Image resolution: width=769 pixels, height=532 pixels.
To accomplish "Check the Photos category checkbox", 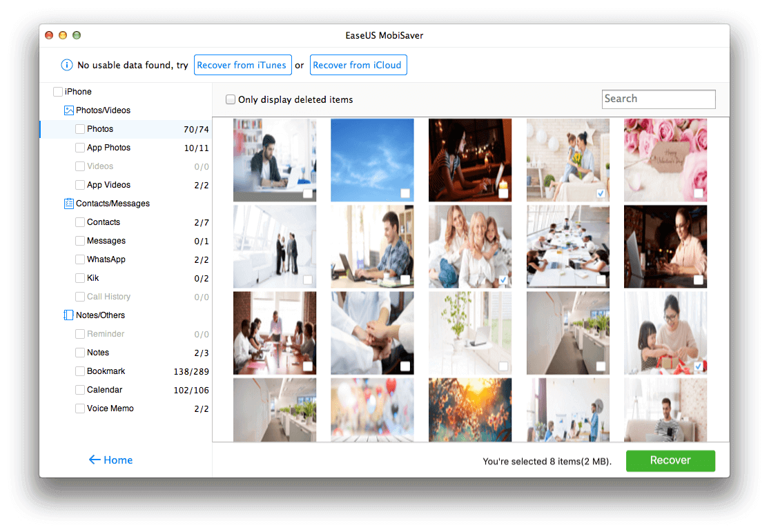I will pos(80,129).
